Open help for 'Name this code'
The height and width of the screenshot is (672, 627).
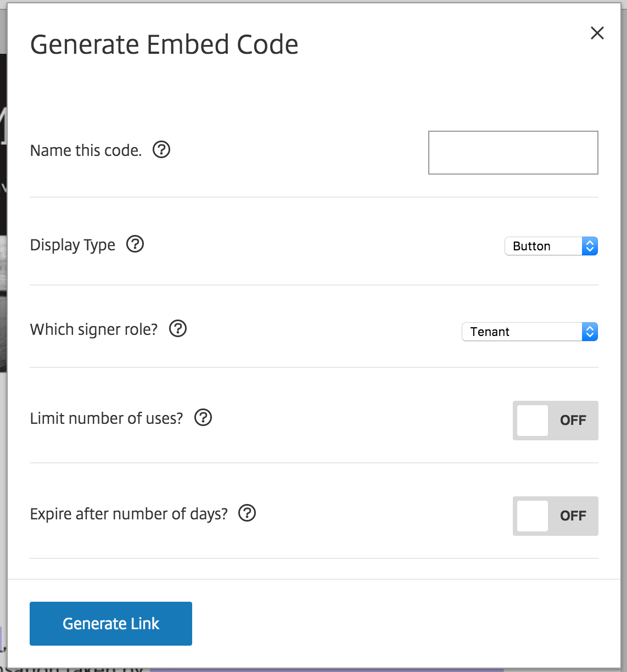point(161,149)
